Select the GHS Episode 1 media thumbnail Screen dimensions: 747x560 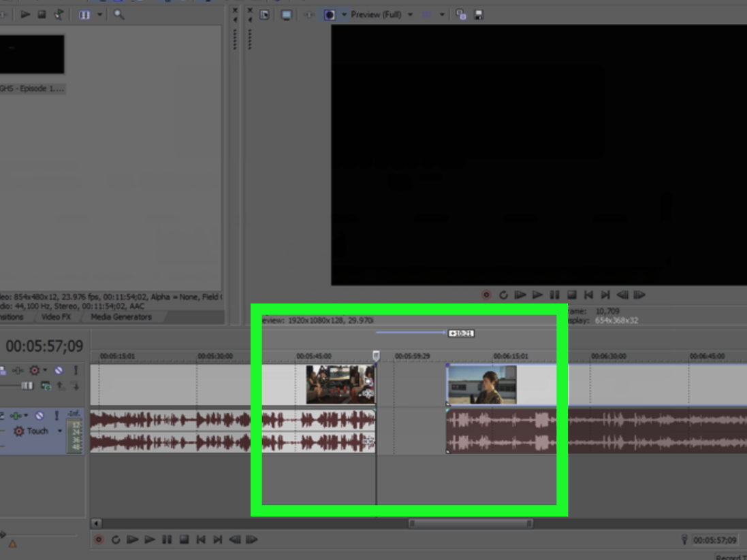coord(32,54)
